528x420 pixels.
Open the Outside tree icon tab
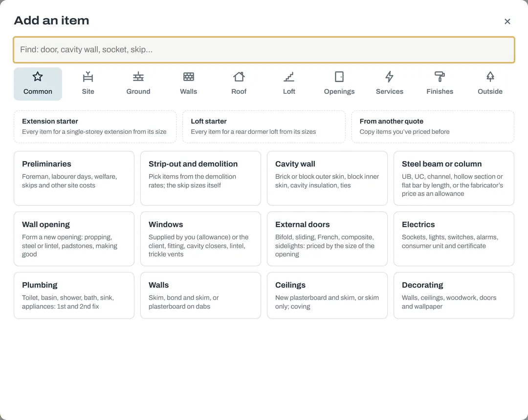[x=490, y=84]
